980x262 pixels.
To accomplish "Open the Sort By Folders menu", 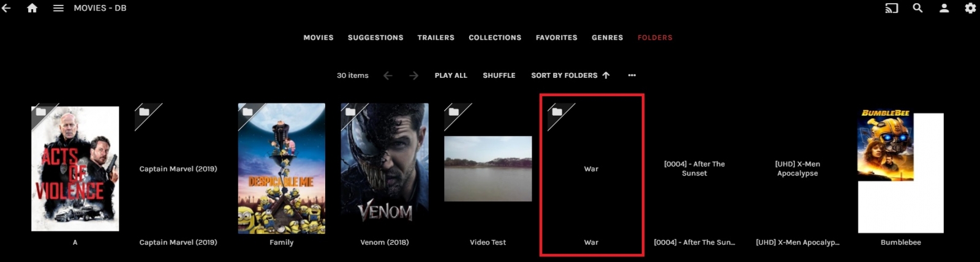I will click(570, 75).
